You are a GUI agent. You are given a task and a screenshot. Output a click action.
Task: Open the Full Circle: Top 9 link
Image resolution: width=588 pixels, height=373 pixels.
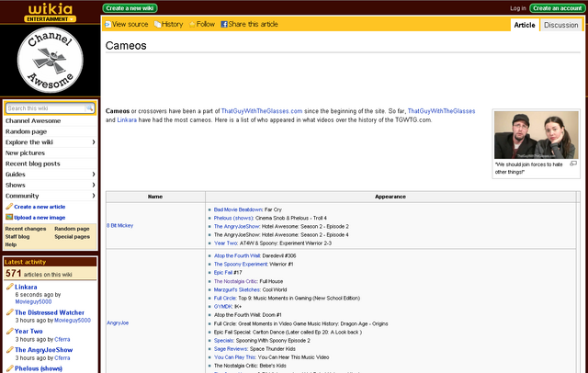coord(225,298)
